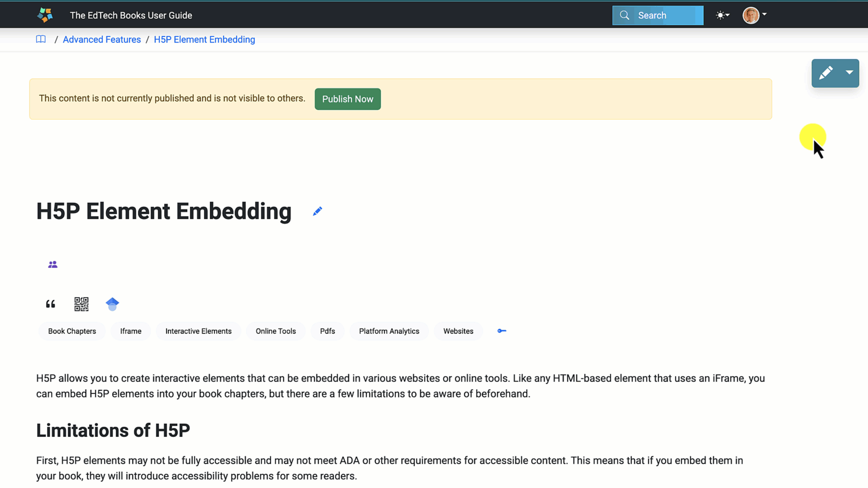Viewport: 868px width, 488px height.
Task: Click the large blue edit pencil button
Action: [x=826, y=73]
